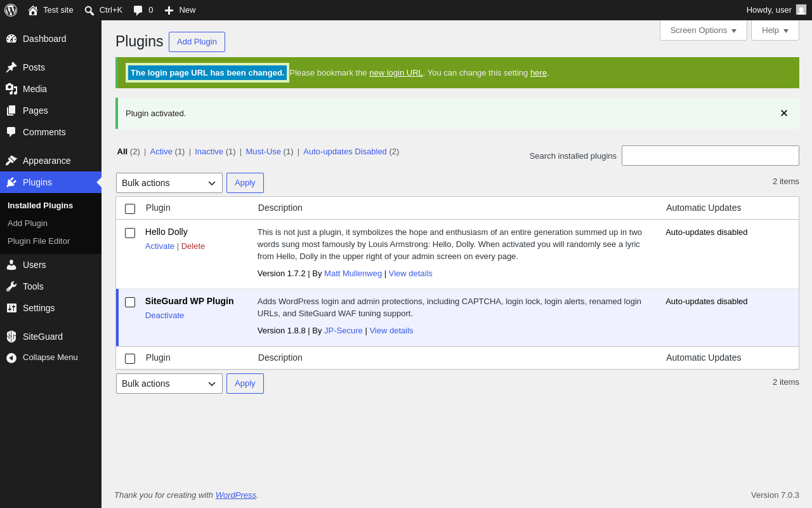Select the Plugins plug icon in the sidebar
812x508 pixels.
coord(11,182)
